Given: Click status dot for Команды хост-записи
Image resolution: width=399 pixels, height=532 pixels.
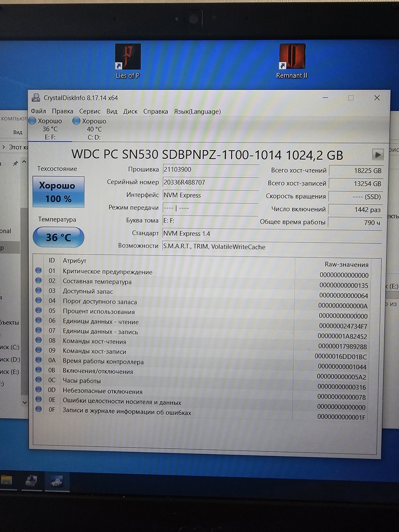Looking at the screenshot, I should pos(39,350).
